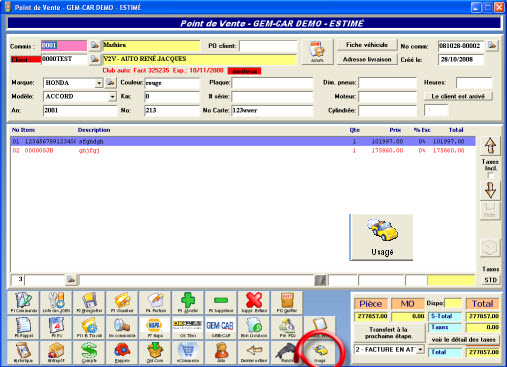The image size is (507, 367).
Task: Click the red X Suppr. Estimé icon
Action: [x=254, y=303]
